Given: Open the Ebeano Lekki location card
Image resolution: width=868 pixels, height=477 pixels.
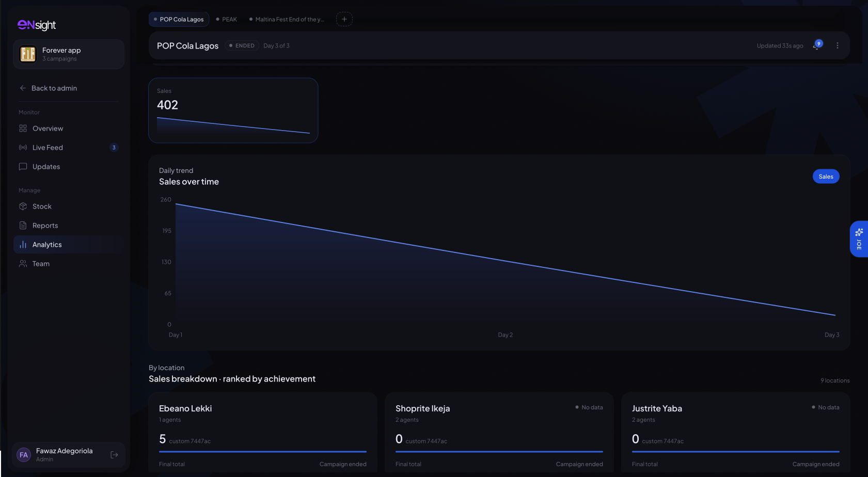Looking at the screenshot, I should click(263, 433).
